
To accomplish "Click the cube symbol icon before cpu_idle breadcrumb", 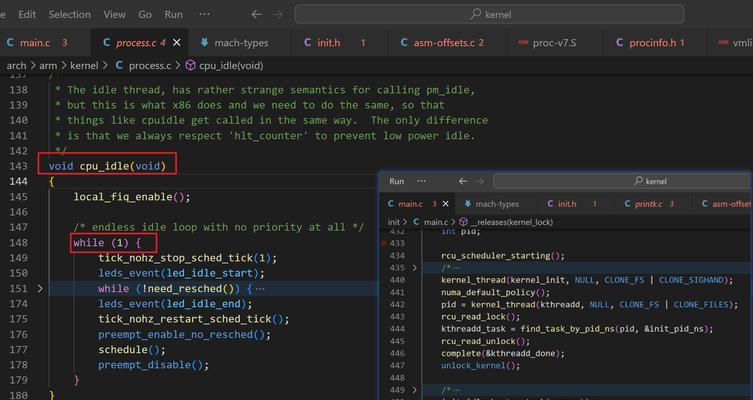I will tap(190, 65).
